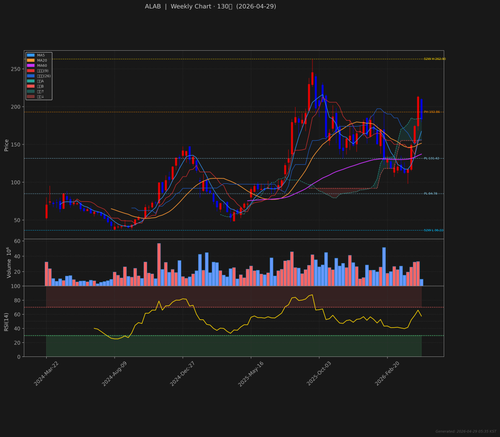Click the highest candle wick near 260
The height and width of the screenshot is (437, 500).
tap(312, 65)
